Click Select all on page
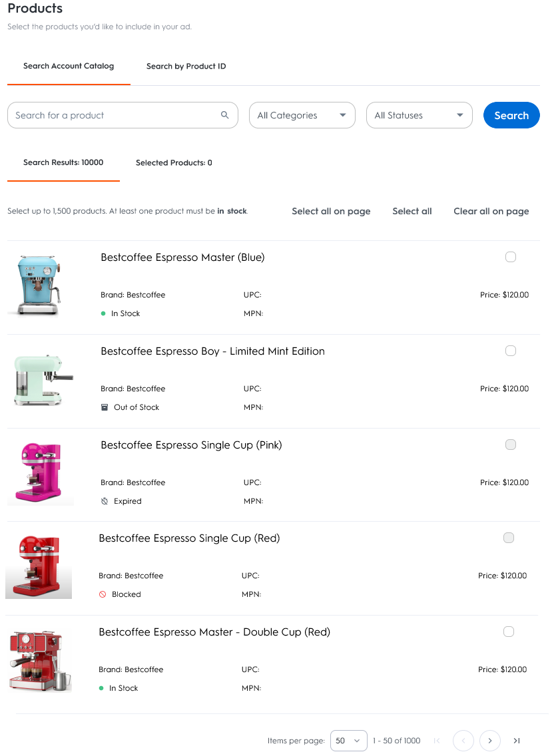Screen dimensions: 556x756 pyautogui.click(x=331, y=211)
